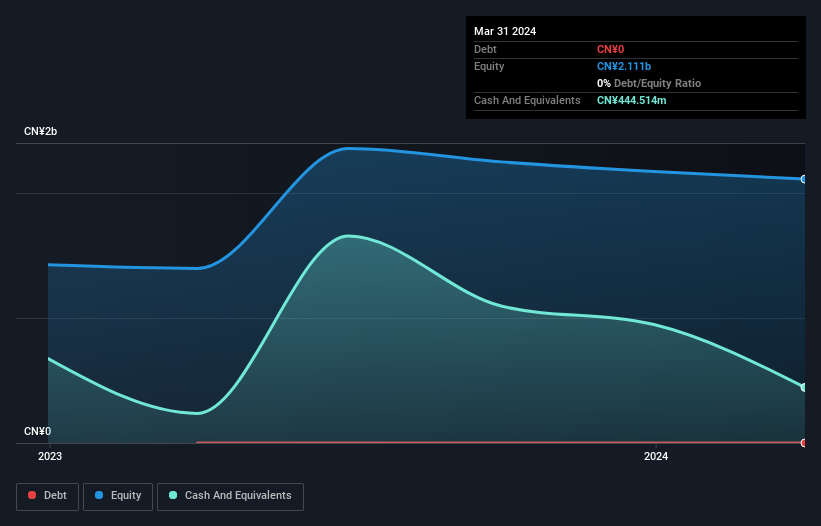
Task: Toggle the Debt legend button
Action: (48, 496)
